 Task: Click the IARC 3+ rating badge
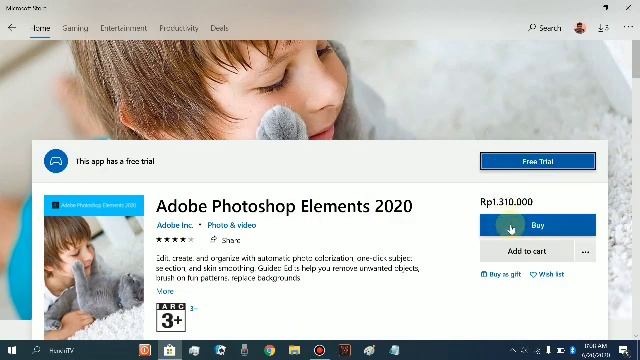[x=171, y=317]
